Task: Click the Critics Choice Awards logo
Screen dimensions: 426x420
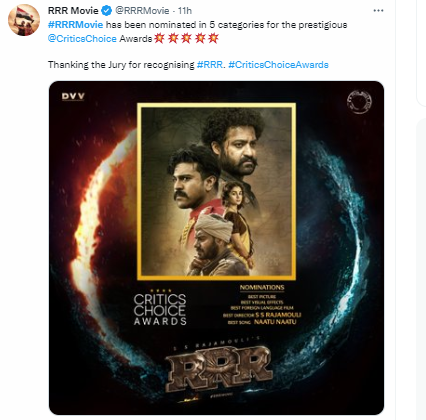Action: pos(160,307)
